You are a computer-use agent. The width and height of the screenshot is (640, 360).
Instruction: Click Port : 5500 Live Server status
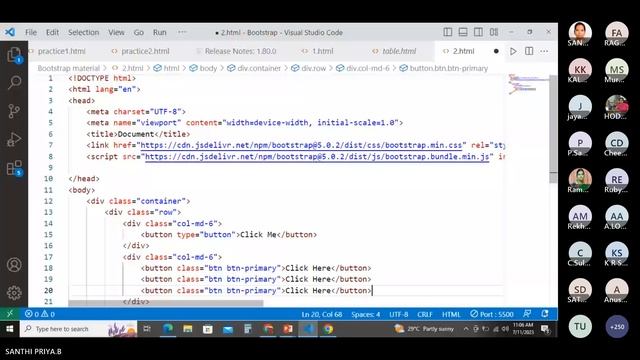492,314
